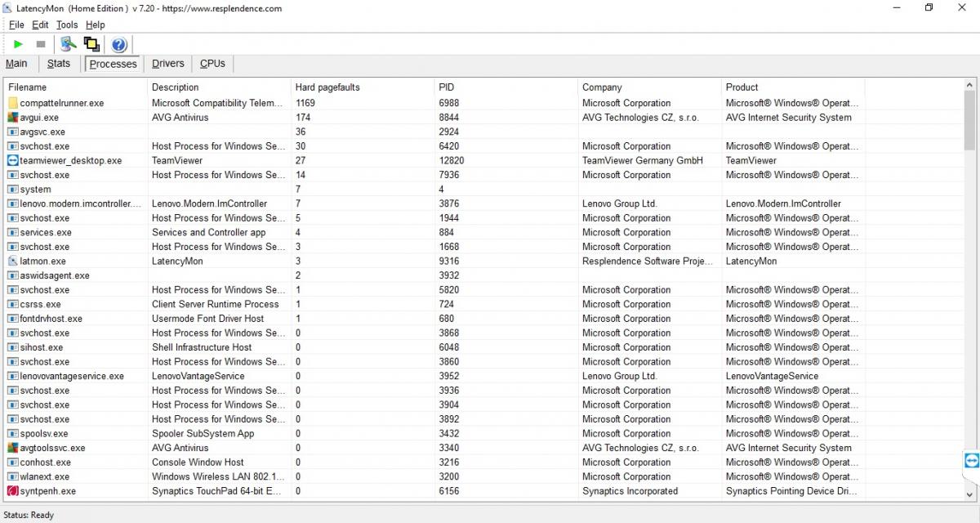Click the spoolsv.exe process icon
Screen dimensions: 980x523
click(x=13, y=434)
